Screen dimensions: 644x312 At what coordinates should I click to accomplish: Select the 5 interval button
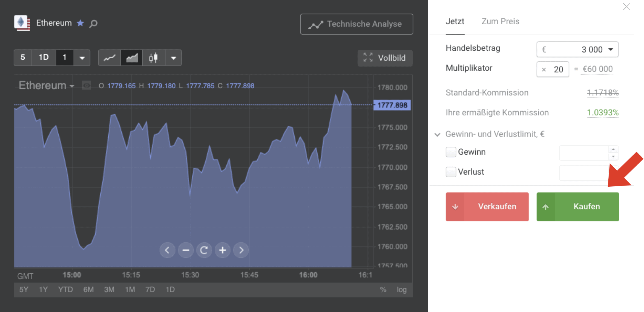click(x=23, y=57)
